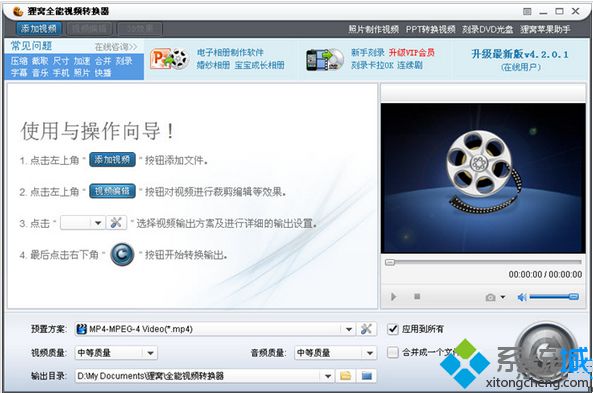Click the 音乐 FAQ link
The image size is (593, 393).
40,72
